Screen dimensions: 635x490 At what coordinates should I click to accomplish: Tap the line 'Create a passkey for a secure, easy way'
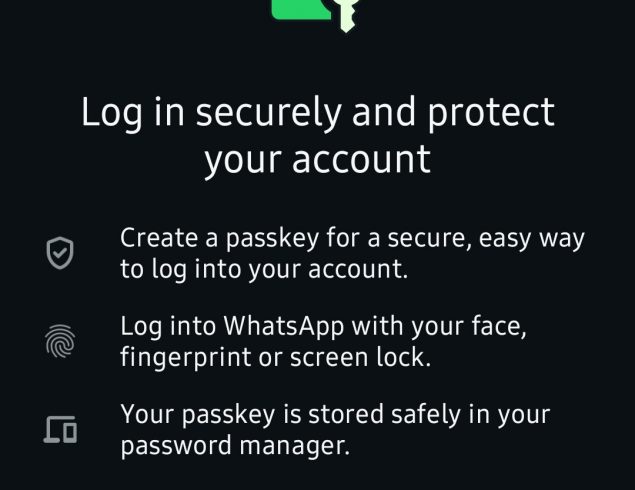352,239
